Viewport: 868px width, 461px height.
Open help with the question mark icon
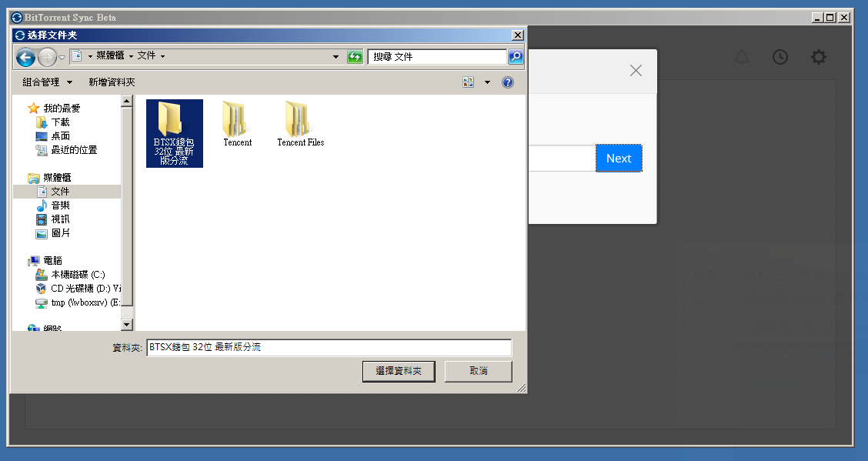click(x=508, y=82)
